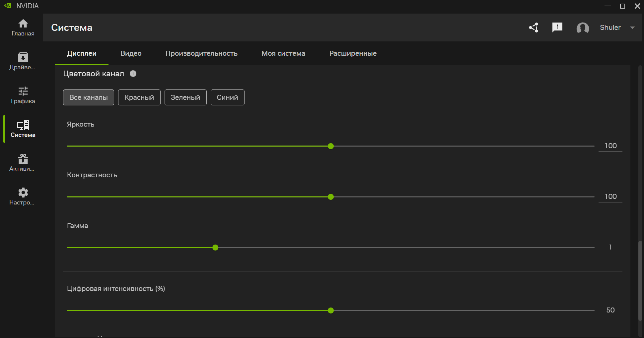Screen dimensions: 644x338
Task: Click the Shuler username text
Action: pos(610,28)
